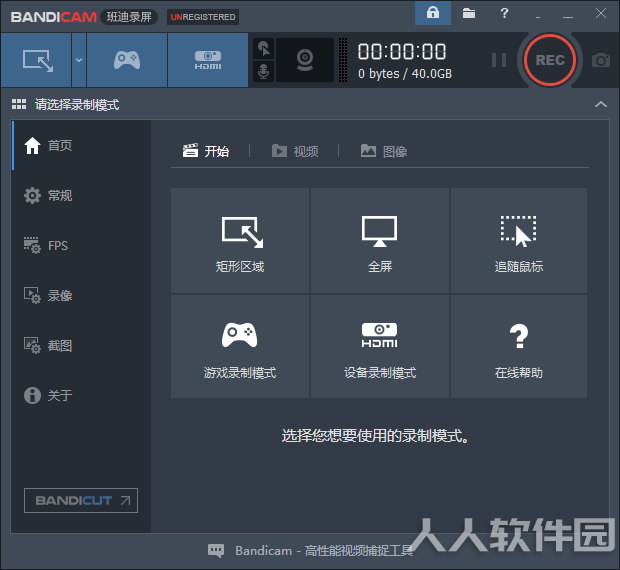Click the 请选择录制模式 header text
620x570 pixels.
pos(77,105)
